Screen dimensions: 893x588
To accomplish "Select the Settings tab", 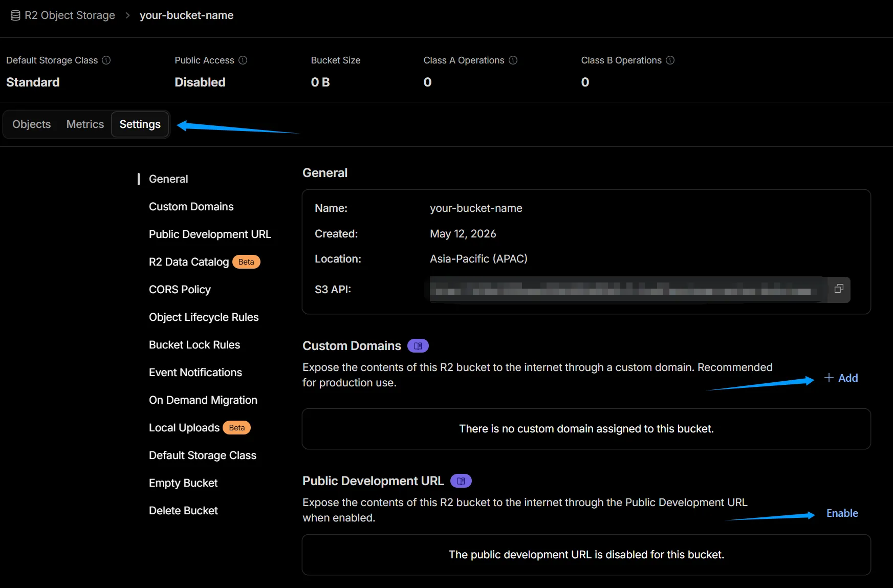I will click(x=140, y=124).
